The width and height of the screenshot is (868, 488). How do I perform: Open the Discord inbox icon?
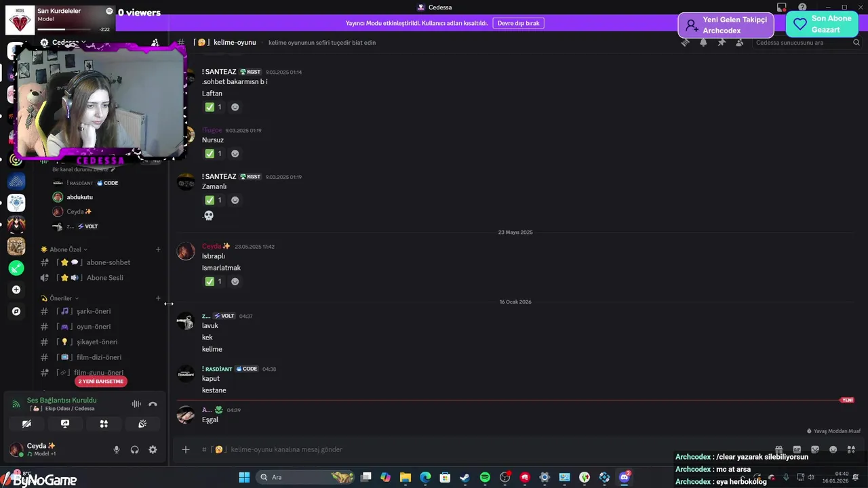coord(782,7)
